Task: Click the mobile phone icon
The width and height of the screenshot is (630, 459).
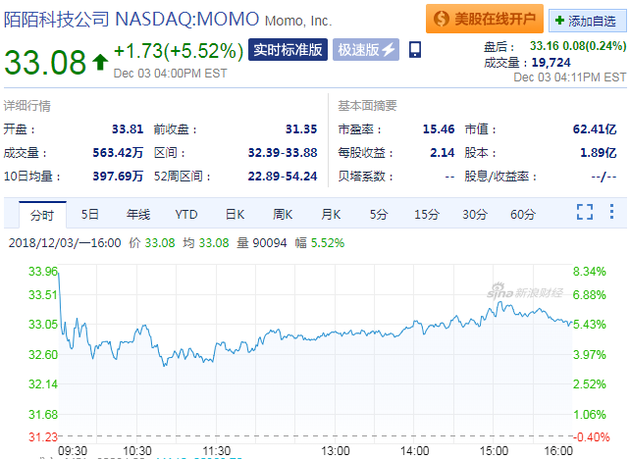Action: [415, 50]
